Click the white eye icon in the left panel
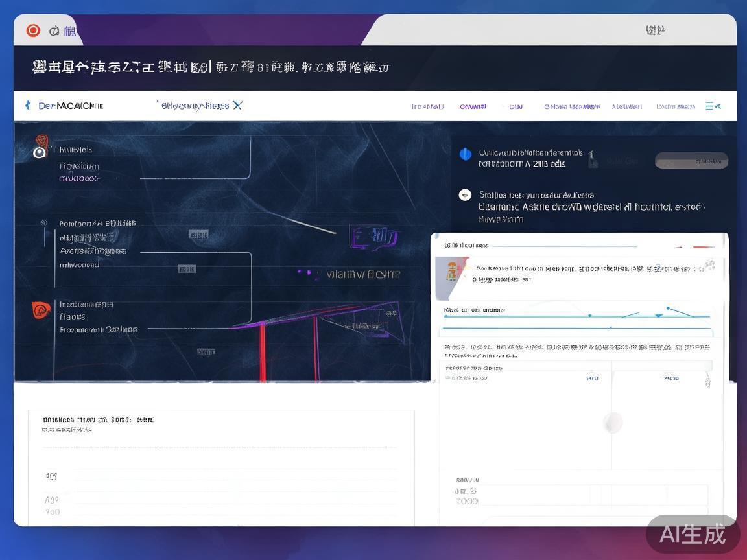The width and height of the screenshot is (747, 560). pyautogui.click(x=40, y=152)
